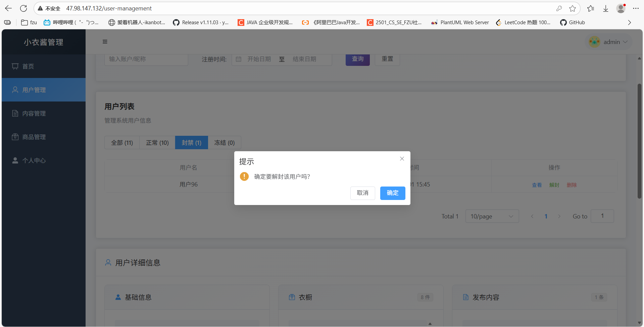Confirm with the 确定 button
The width and height of the screenshot is (644, 327).
click(x=393, y=193)
